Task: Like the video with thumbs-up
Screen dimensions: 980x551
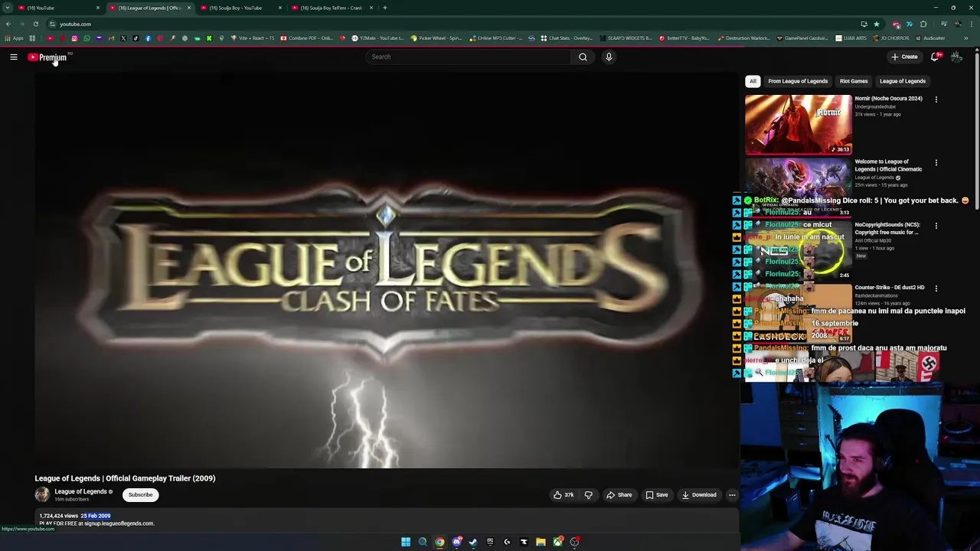Action: point(563,495)
